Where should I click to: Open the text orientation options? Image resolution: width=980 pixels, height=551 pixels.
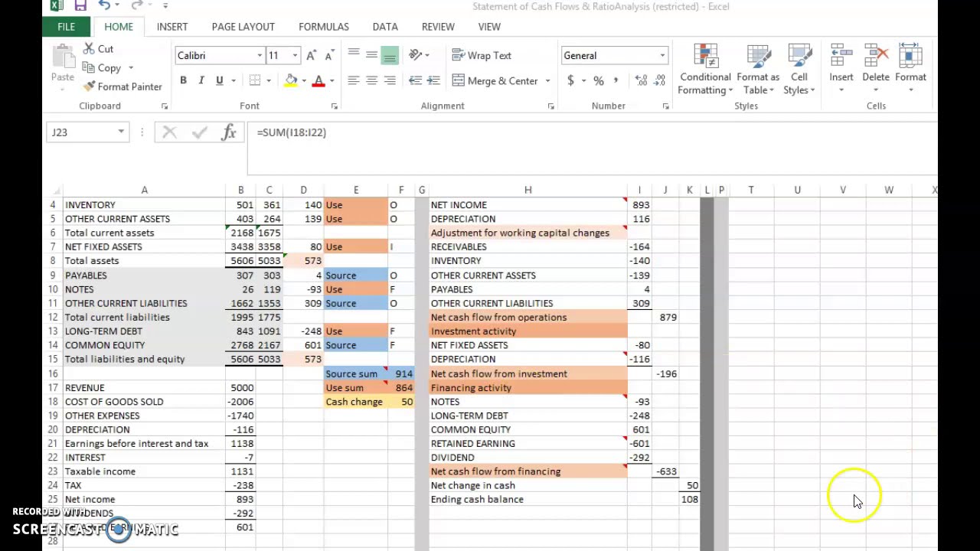(419, 55)
